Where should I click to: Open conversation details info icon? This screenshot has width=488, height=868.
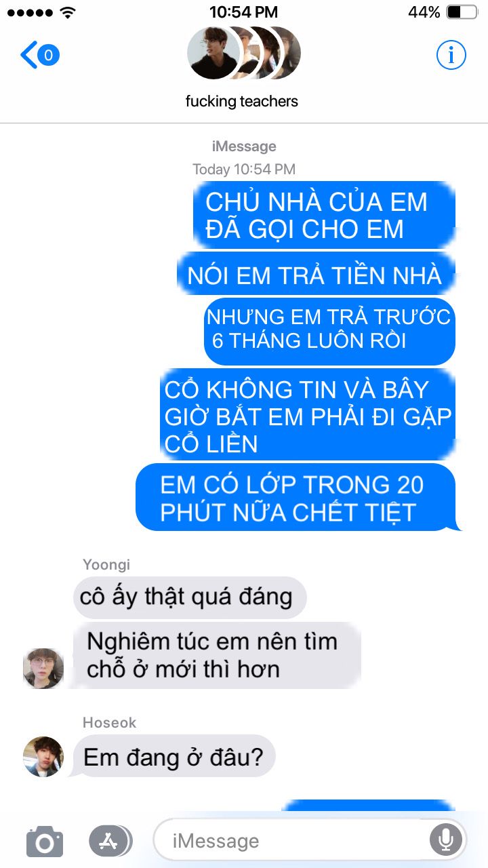pyautogui.click(x=451, y=55)
